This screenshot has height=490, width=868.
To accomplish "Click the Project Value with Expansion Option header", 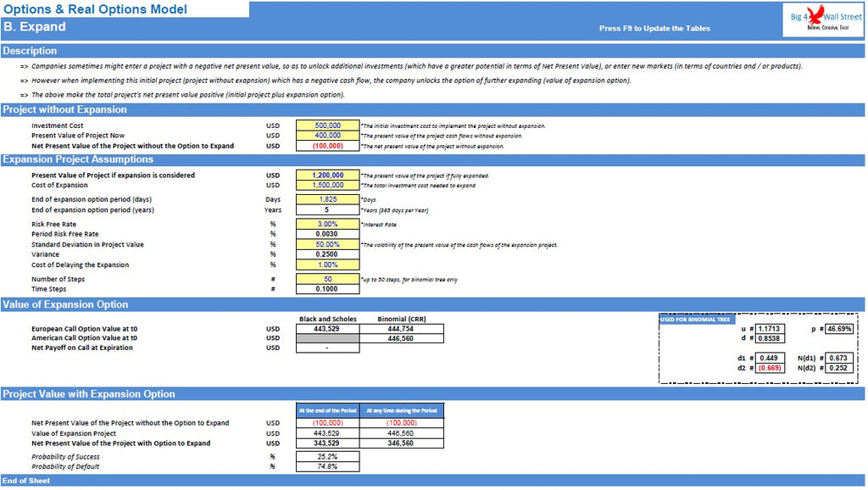I will click(x=432, y=394).
